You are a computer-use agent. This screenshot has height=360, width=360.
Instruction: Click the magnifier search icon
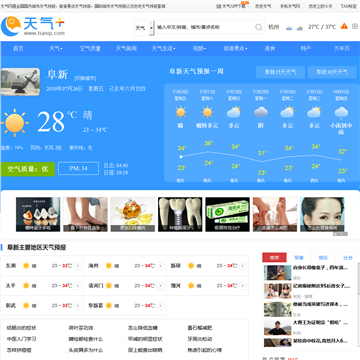point(259,27)
